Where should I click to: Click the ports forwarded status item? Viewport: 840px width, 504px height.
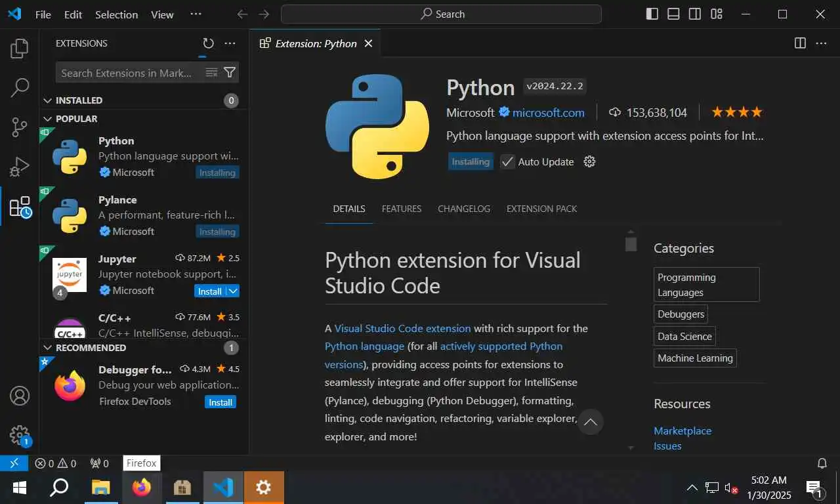[99, 463]
